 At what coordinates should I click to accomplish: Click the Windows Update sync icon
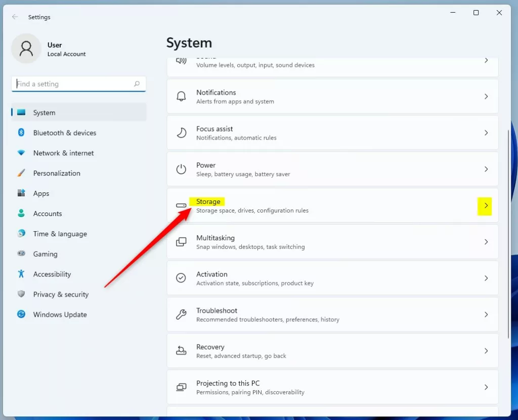click(21, 314)
